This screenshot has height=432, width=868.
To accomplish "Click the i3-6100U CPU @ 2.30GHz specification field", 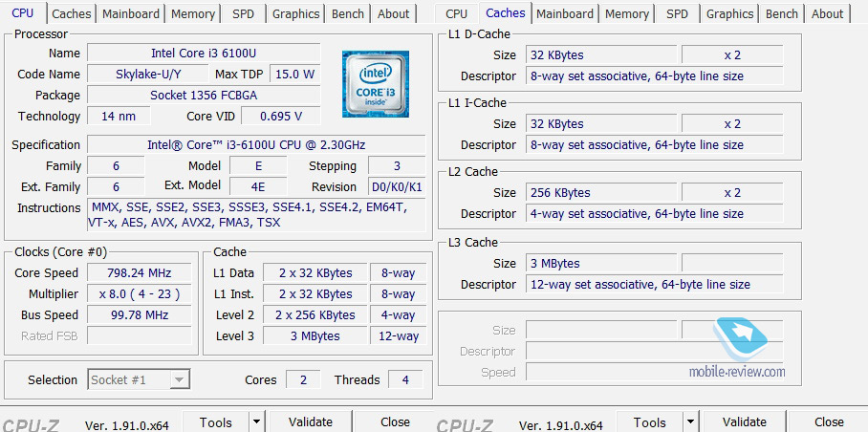I will [x=256, y=145].
